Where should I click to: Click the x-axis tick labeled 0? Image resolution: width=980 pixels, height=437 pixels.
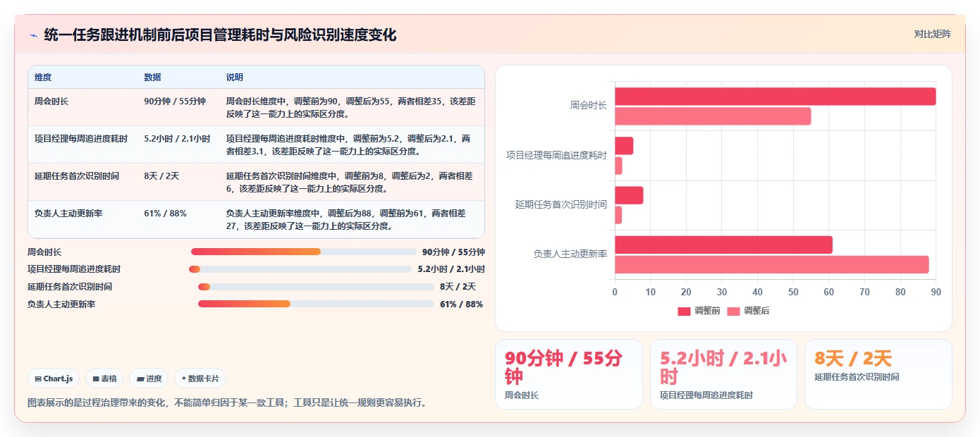click(x=615, y=292)
